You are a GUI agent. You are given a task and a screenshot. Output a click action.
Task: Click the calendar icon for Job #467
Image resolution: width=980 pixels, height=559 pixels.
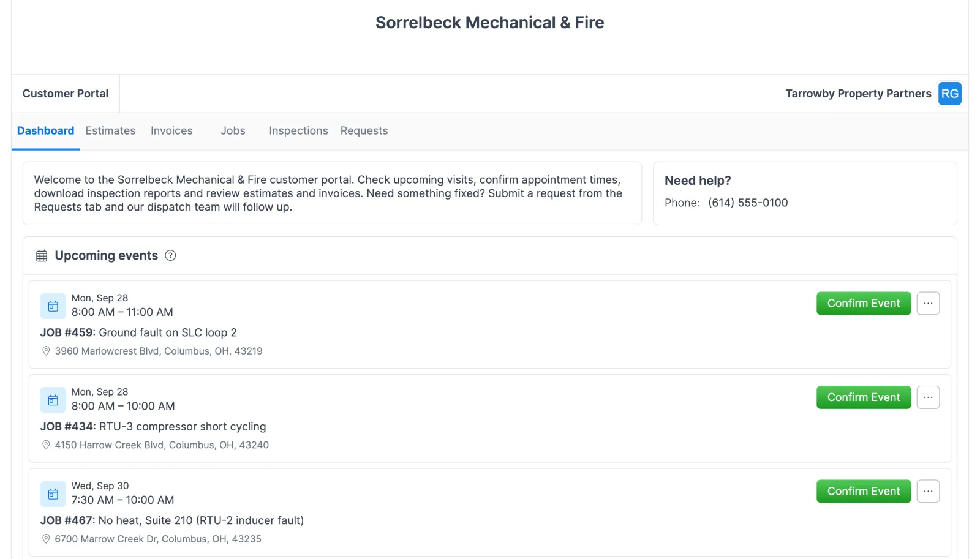[53, 494]
